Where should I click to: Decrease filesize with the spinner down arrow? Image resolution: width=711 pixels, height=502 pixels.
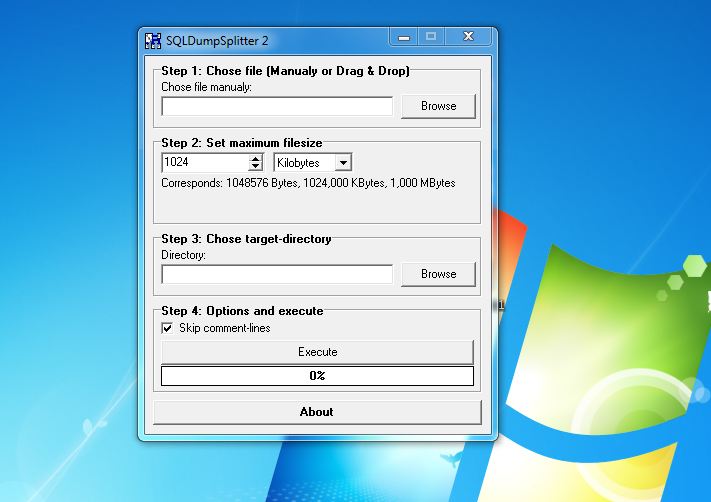click(256, 166)
